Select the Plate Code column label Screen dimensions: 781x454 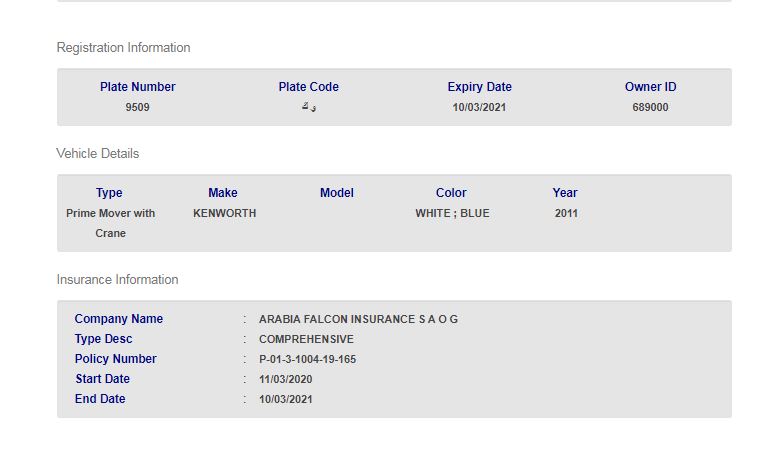click(x=308, y=87)
